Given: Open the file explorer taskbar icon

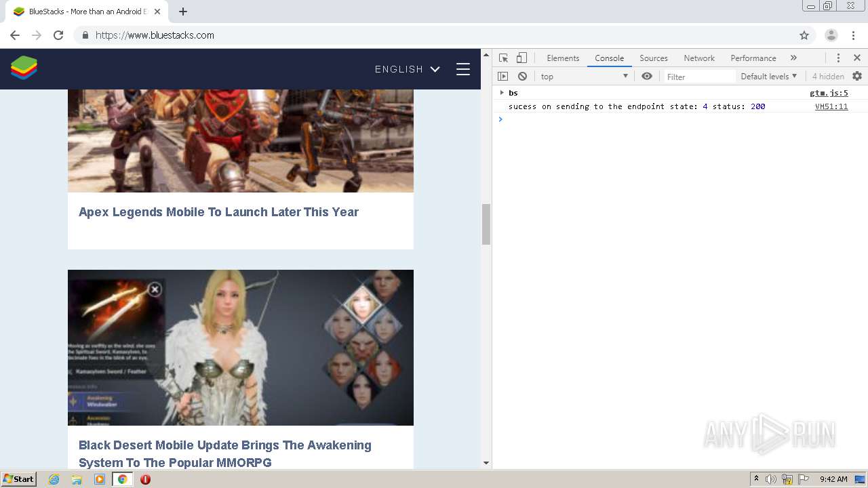Looking at the screenshot, I should [x=77, y=479].
